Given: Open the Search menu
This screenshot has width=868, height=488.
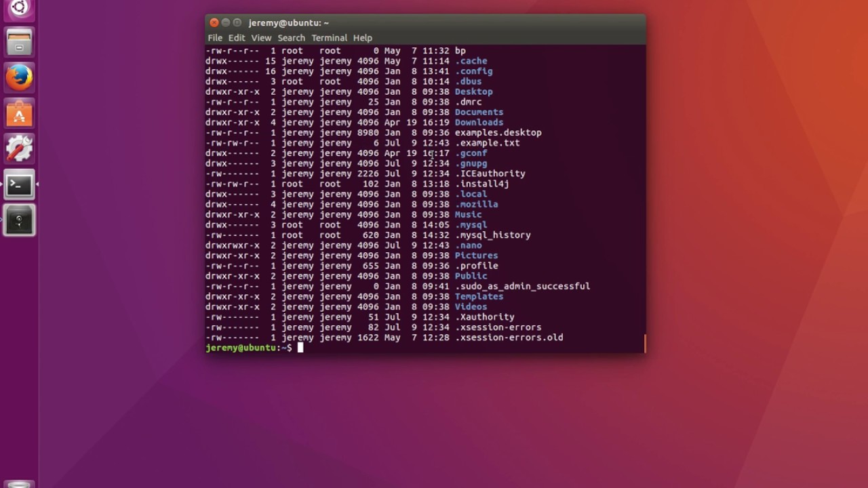Looking at the screenshot, I should pos(291,38).
